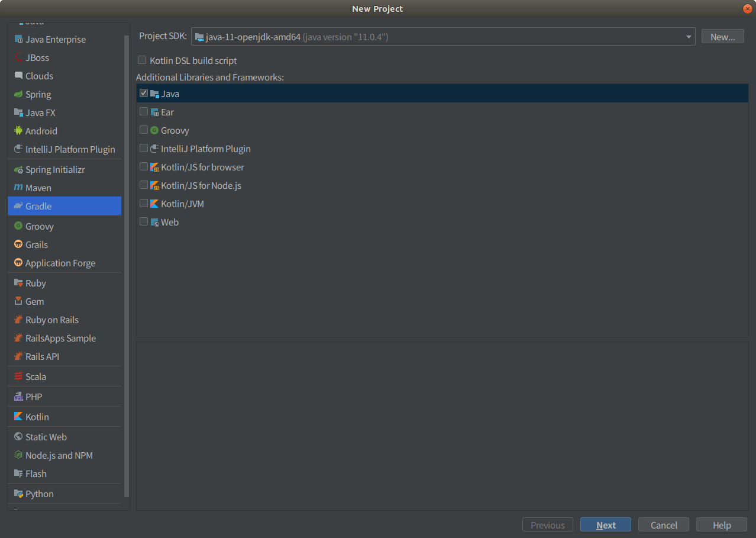Click the Kotlin/JS for browser label

202,167
